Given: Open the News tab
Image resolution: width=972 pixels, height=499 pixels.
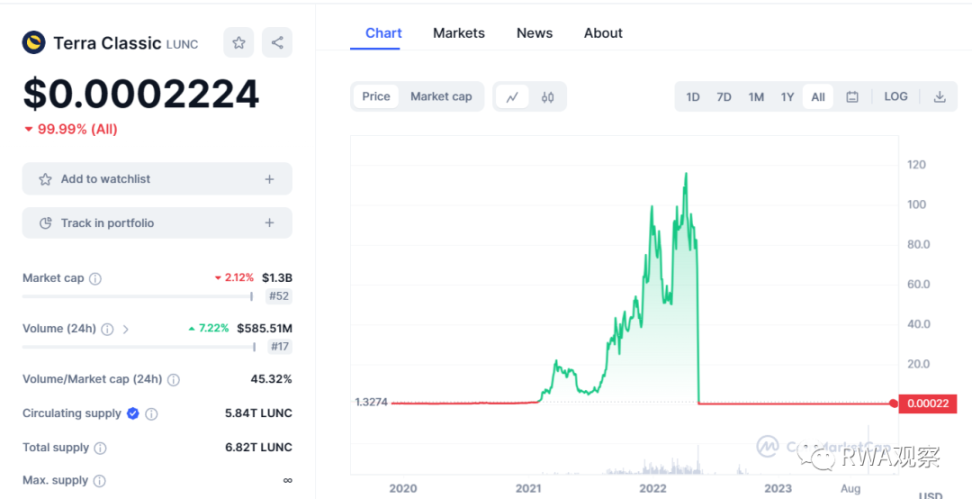Looking at the screenshot, I should point(534,33).
